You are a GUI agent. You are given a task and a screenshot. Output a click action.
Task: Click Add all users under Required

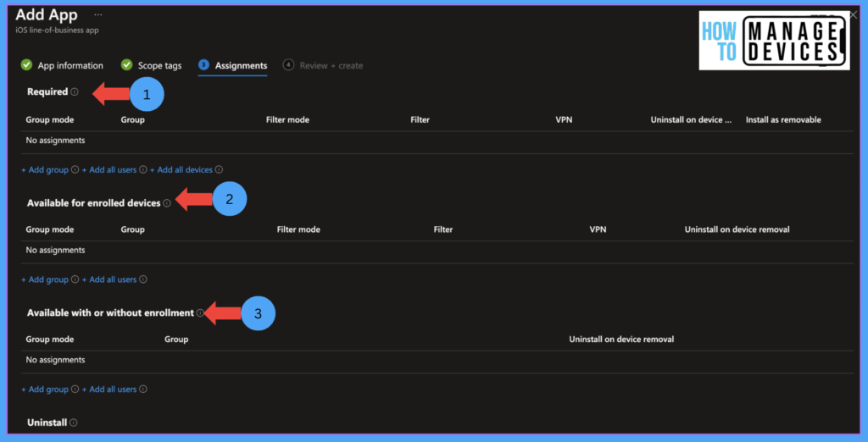[x=109, y=170]
